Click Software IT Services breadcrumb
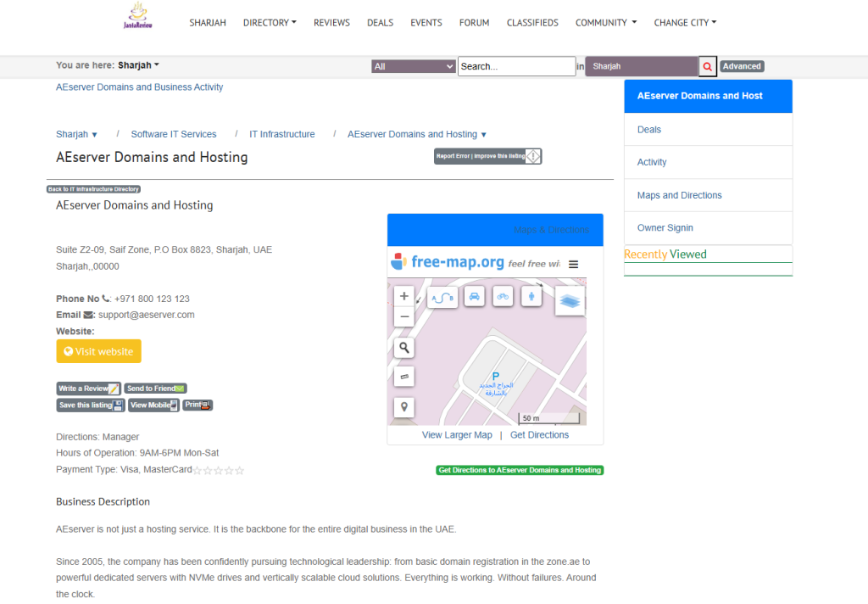This screenshot has width=868, height=604. click(x=174, y=134)
